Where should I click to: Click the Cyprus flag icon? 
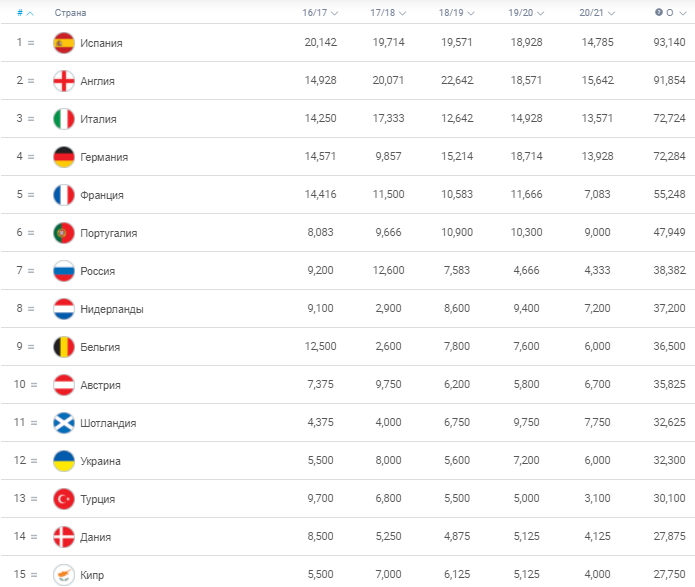click(x=64, y=575)
